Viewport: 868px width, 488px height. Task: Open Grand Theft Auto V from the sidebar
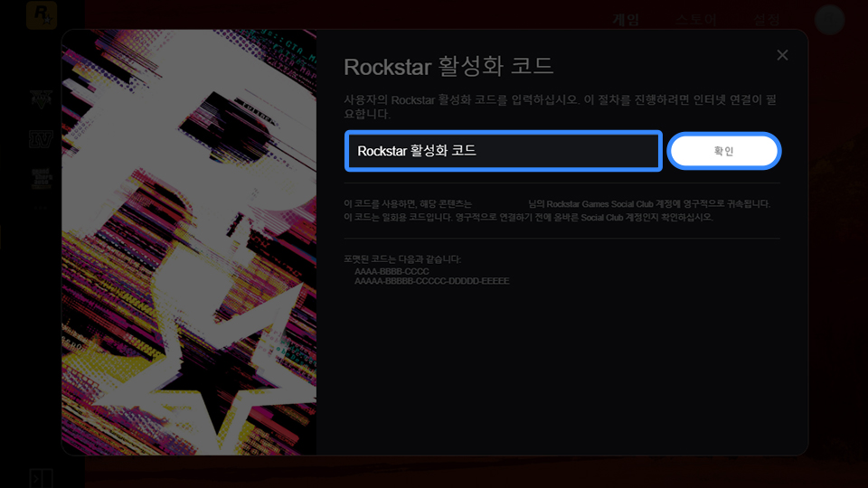pos(41,99)
